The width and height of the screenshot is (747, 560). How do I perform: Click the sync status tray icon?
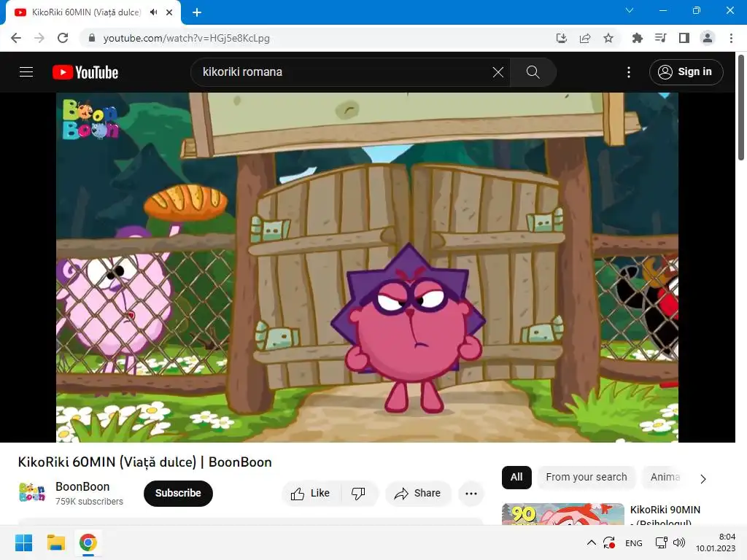(x=609, y=542)
